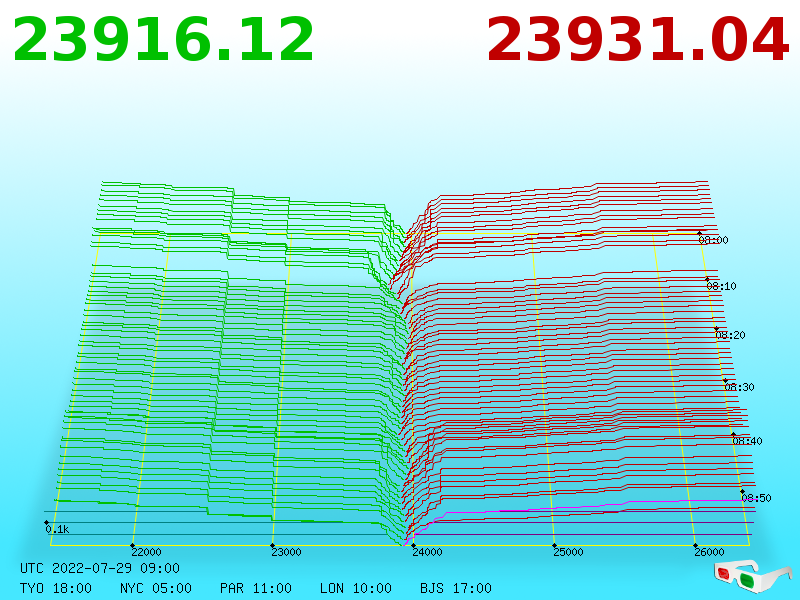Click the 08:20 time axis marker
Image resolution: width=800 pixels, height=600 pixels.
(x=731, y=335)
